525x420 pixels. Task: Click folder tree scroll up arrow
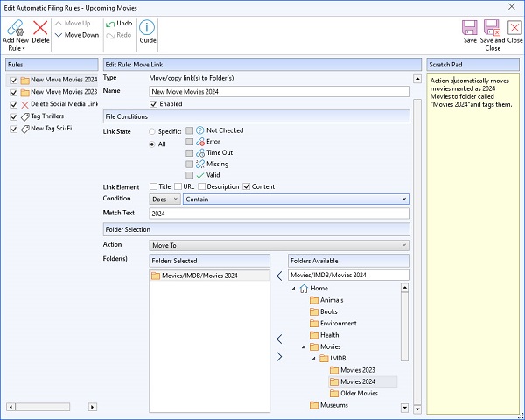[404, 288]
